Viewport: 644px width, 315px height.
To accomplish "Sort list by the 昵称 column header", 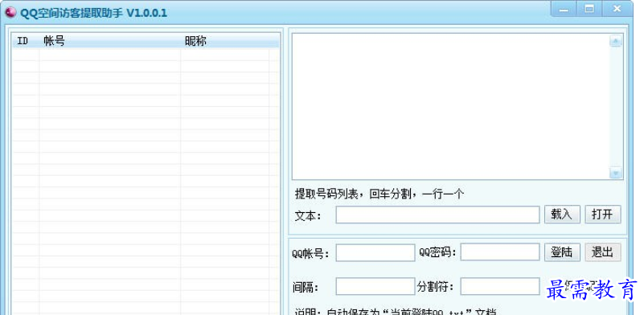I will (x=224, y=41).
